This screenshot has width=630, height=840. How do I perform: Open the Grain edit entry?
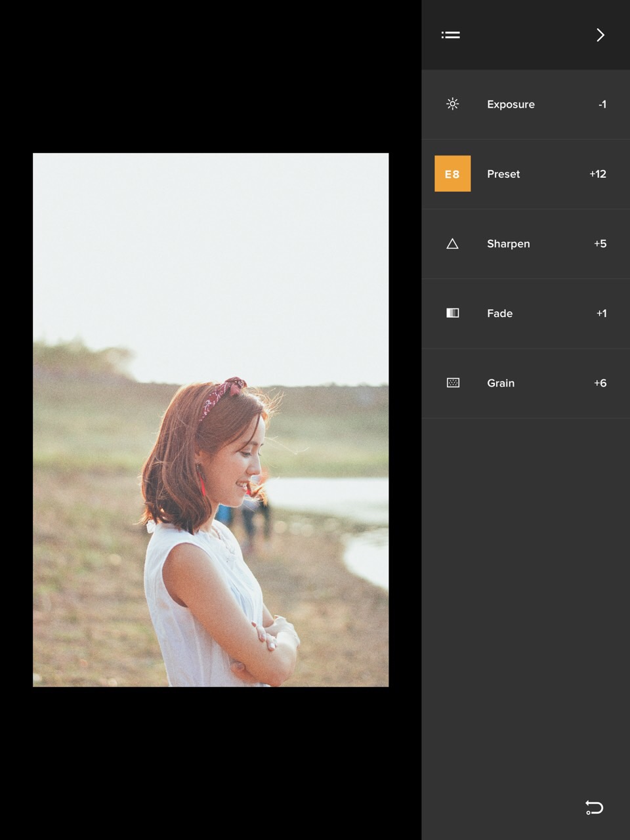tap(526, 383)
